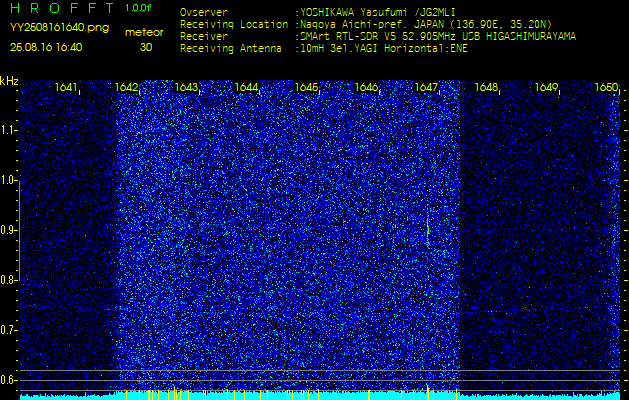Image resolution: width=629 pixels, height=400 pixels.
Task: Click the 1.1 frequency axis label
Action: [6, 130]
